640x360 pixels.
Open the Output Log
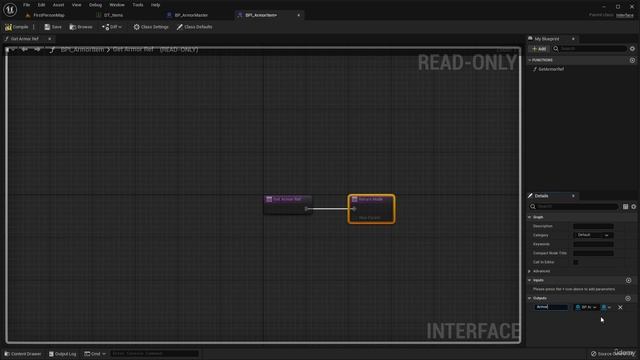pos(62,354)
